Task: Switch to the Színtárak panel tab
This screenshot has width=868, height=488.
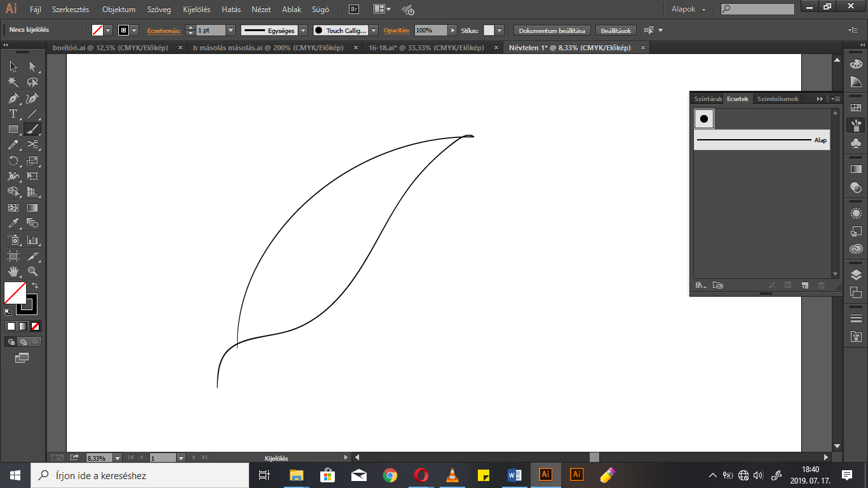Action: pos(708,99)
